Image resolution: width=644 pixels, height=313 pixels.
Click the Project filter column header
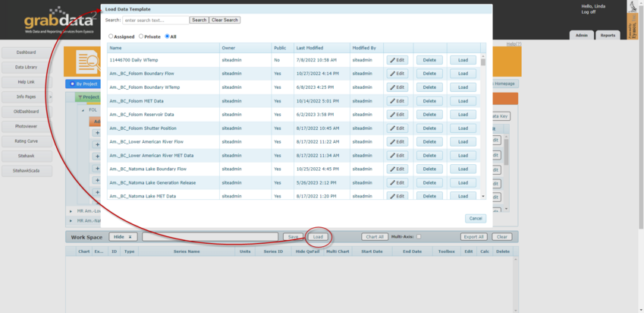(88, 97)
